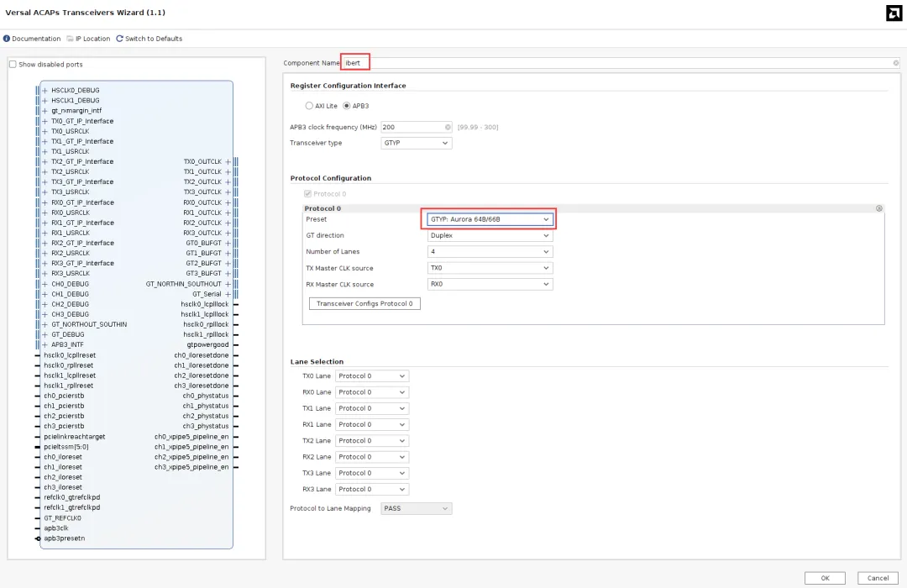Open the TX0 Lane protocol dropdown

[x=371, y=375]
